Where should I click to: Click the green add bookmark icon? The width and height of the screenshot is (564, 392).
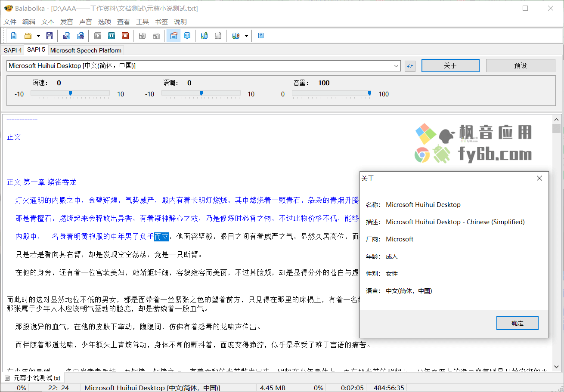pyautogui.click(x=205, y=36)
